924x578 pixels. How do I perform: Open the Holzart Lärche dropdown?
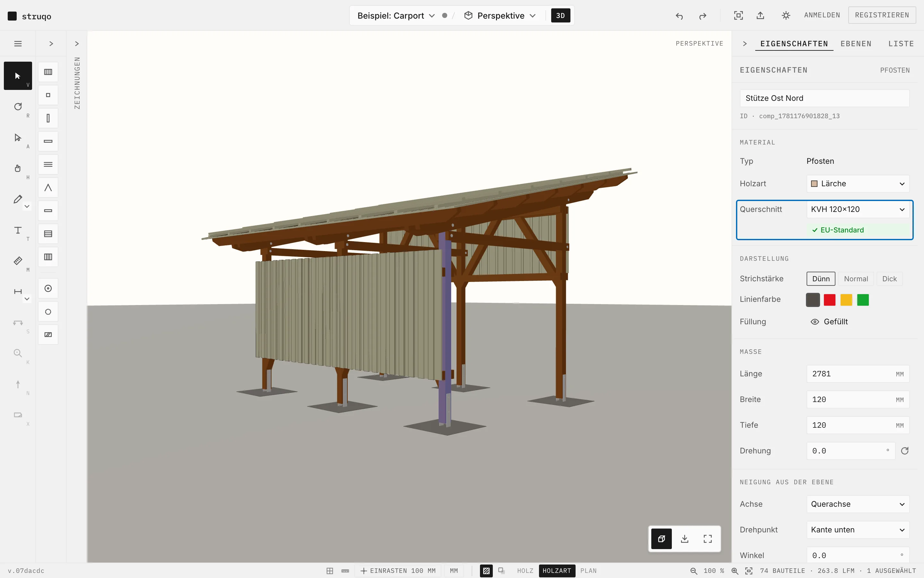pos(858,184)
